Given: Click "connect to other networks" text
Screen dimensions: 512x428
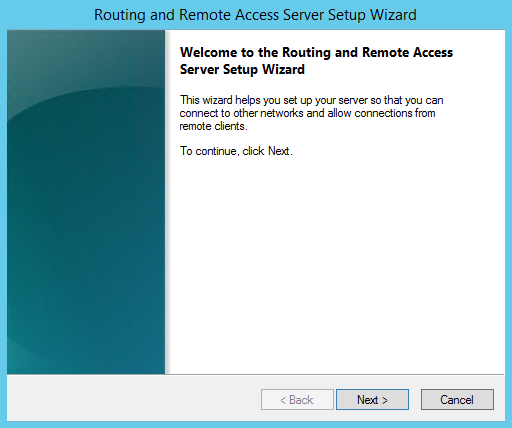Looking at the screenshot, I should coord(241,113).
